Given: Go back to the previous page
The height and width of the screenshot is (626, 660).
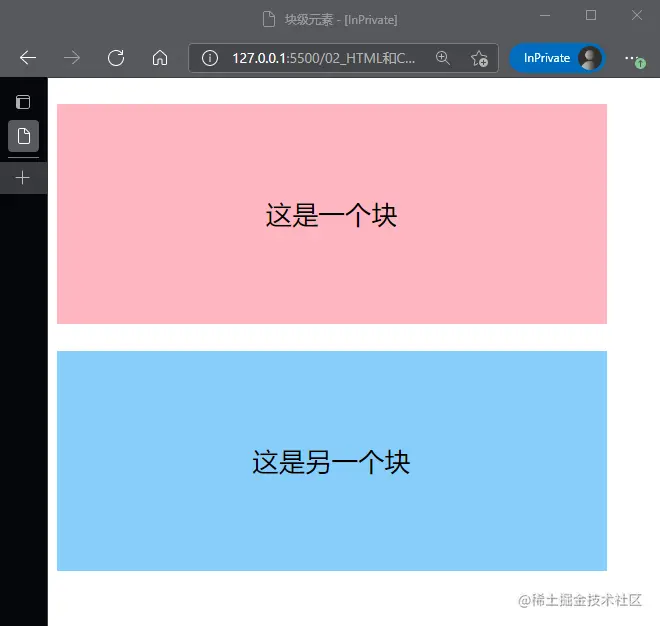Looking at the screenshot, I should pyautogui.click(x=28, y=58).
